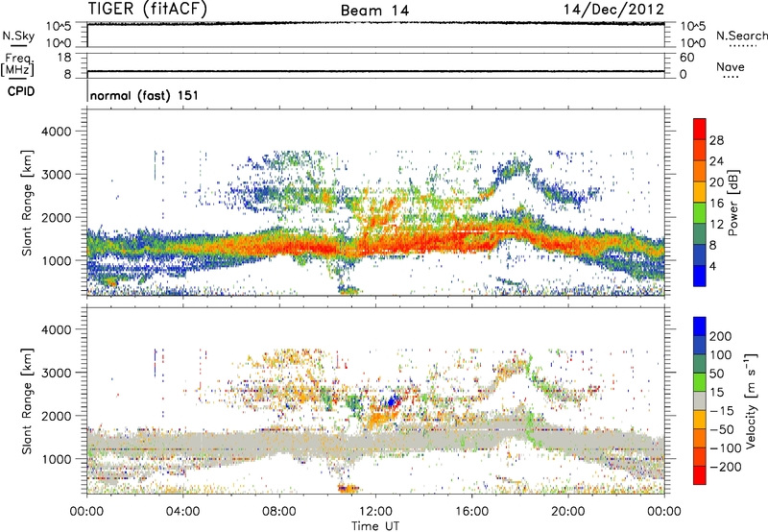Click the 50 velocity colorbar label

pos(716,374)
